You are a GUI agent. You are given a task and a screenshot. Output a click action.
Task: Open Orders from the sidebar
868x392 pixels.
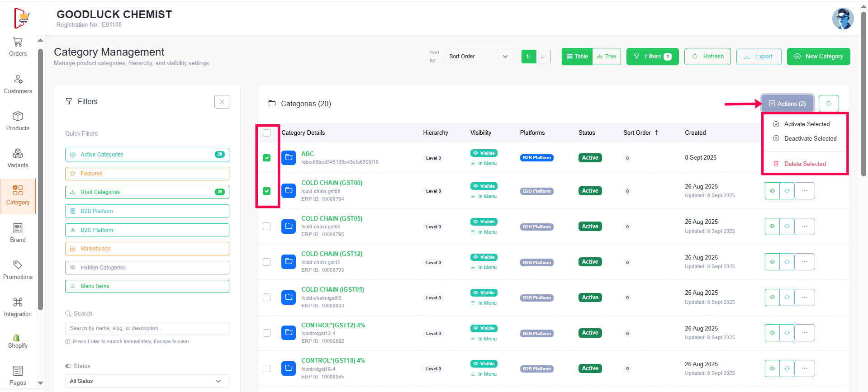[18, 47]
